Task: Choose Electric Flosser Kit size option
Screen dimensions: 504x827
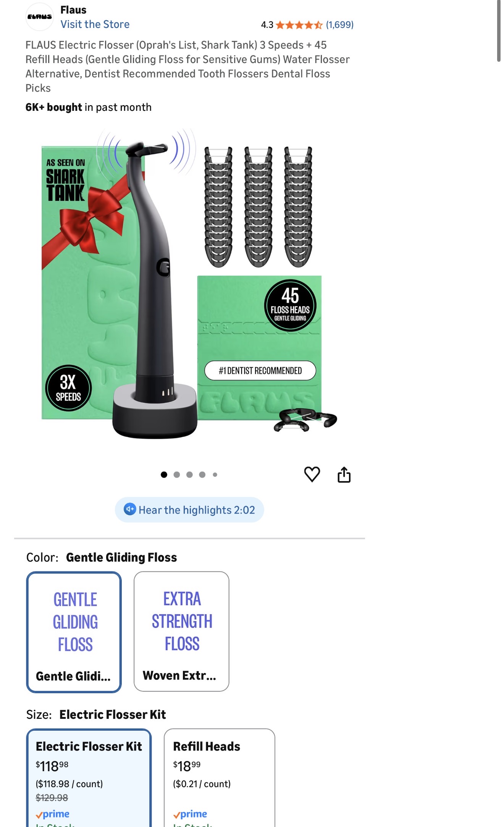Action: [x=89, y=778]
